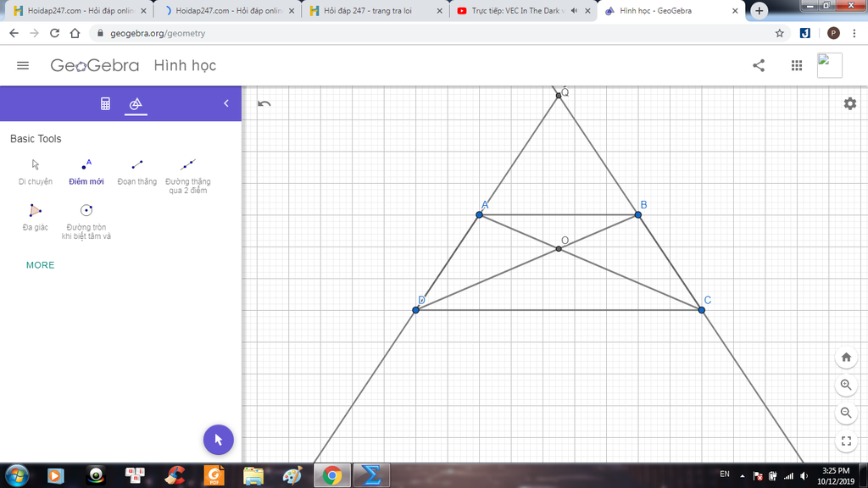Screen dimensions: 868x488
Task: Mute the YouTube tab audio icon
Action: point(574,10)
